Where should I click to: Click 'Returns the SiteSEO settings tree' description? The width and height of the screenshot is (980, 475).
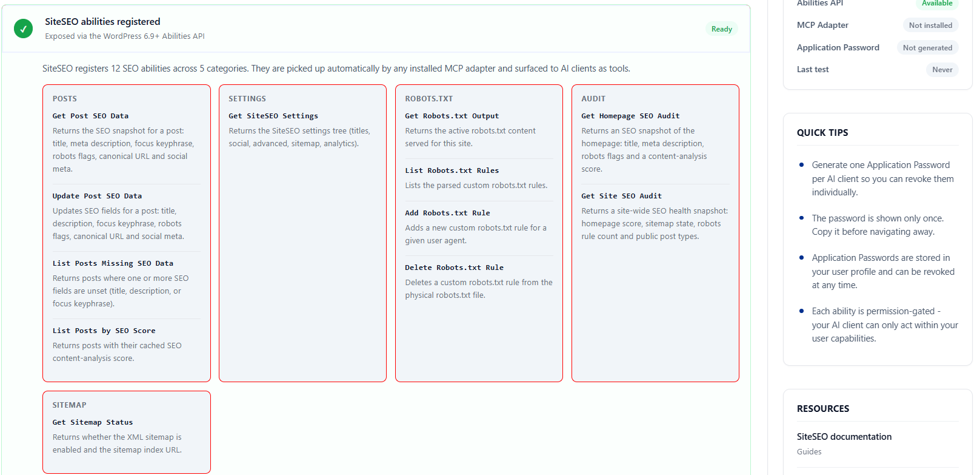point(299,137)
